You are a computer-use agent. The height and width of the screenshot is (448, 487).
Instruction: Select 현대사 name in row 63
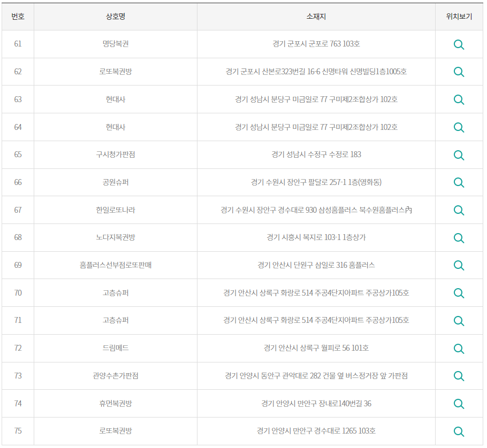click(x=116, y=99)
